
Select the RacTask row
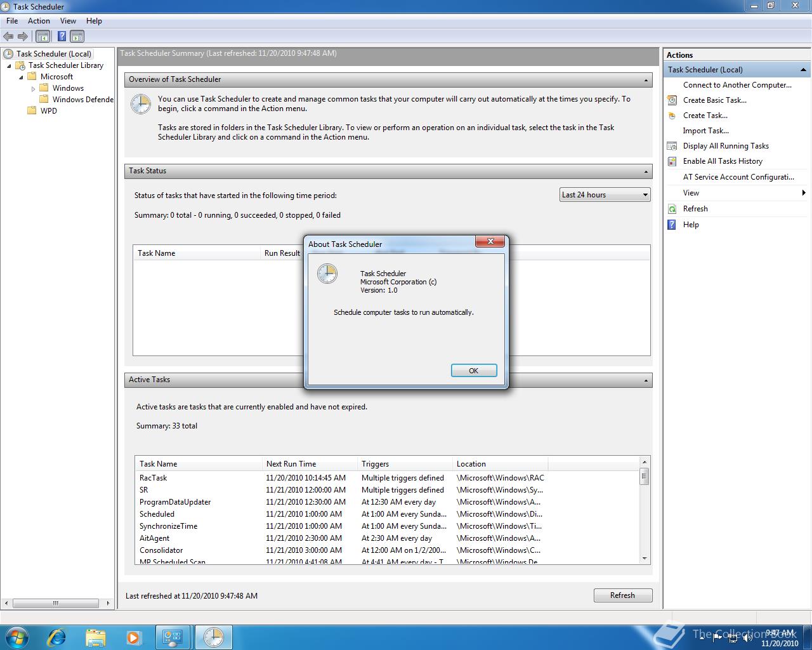click(387, 478)
